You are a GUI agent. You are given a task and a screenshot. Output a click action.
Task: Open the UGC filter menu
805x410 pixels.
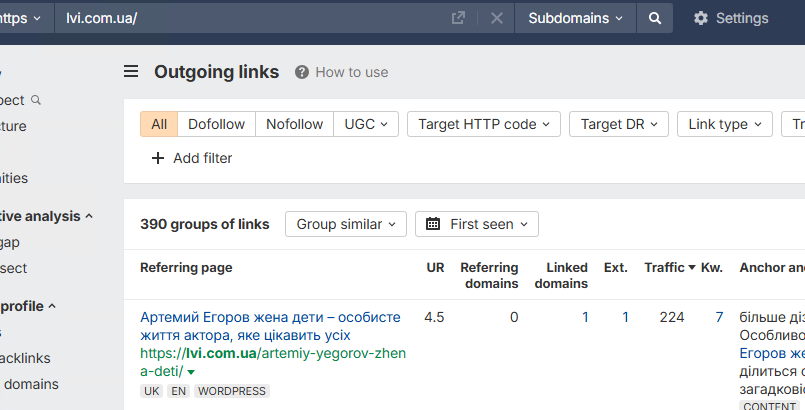click(365, 124)
